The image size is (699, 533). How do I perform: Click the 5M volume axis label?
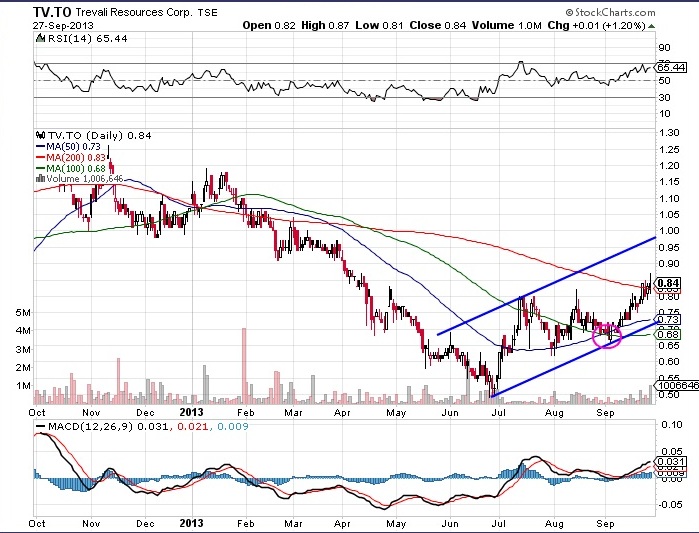click(x=23, y=312)
